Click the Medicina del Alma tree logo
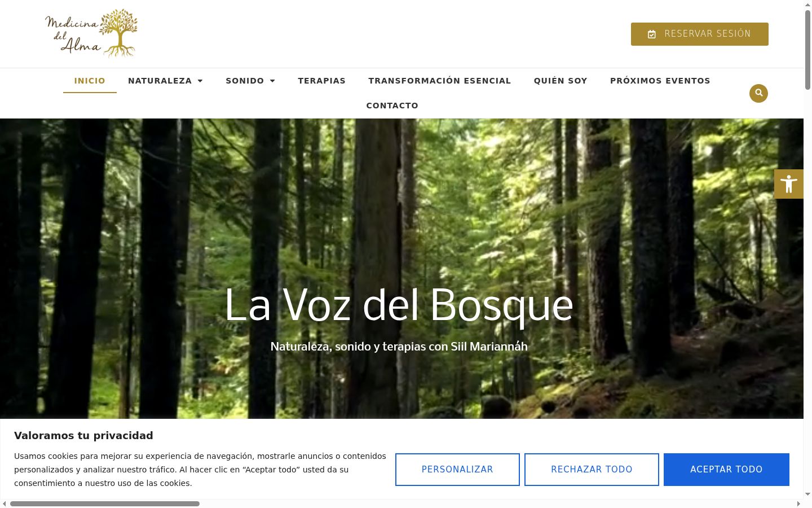Screen dimensions: 812x508 coord(91,33)
